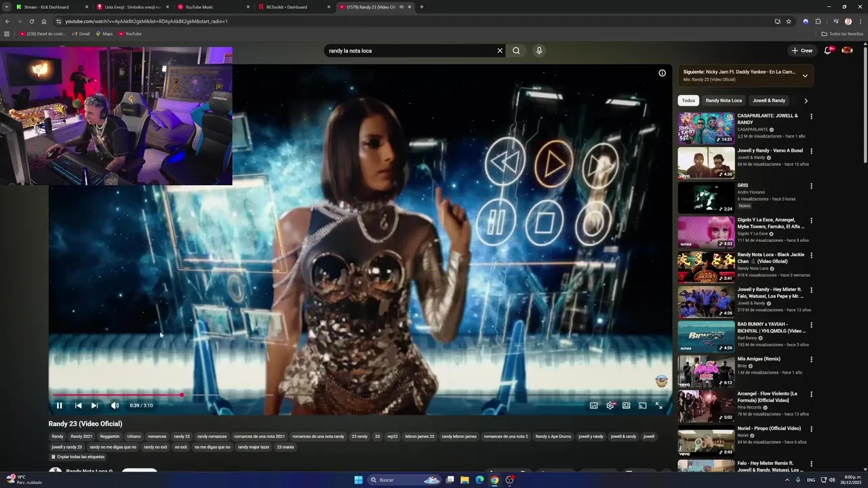The width and height of the screenshot is (868, 488).
Task: Switch to theater mode view
Action: coord(626,405)
